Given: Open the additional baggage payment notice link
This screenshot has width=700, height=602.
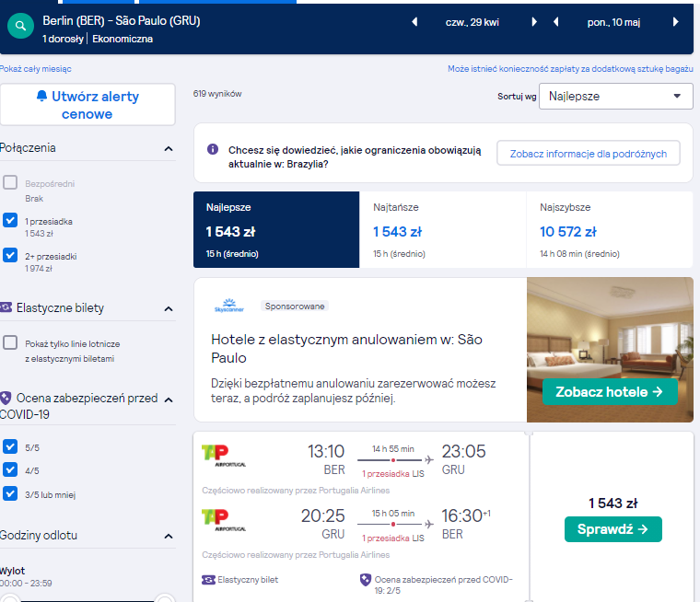Looking at the screenshot, I should 570,69.
